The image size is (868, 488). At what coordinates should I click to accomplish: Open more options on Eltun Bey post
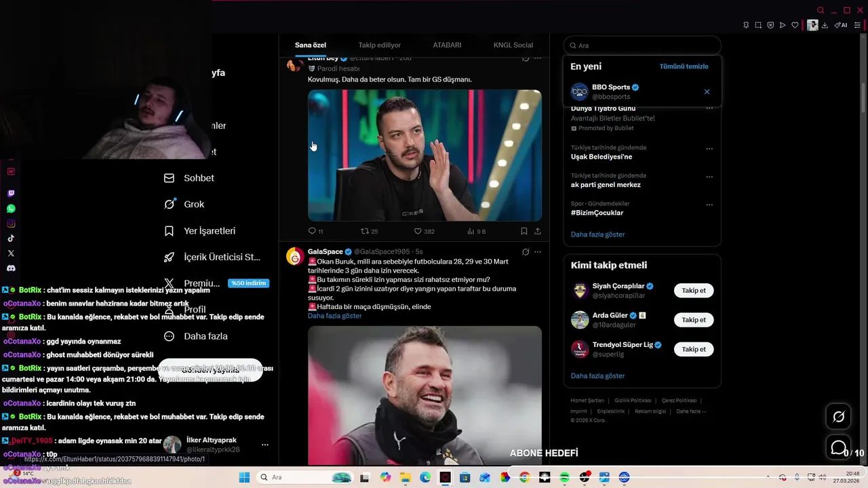pyautogui.click(x=538, y=58)
